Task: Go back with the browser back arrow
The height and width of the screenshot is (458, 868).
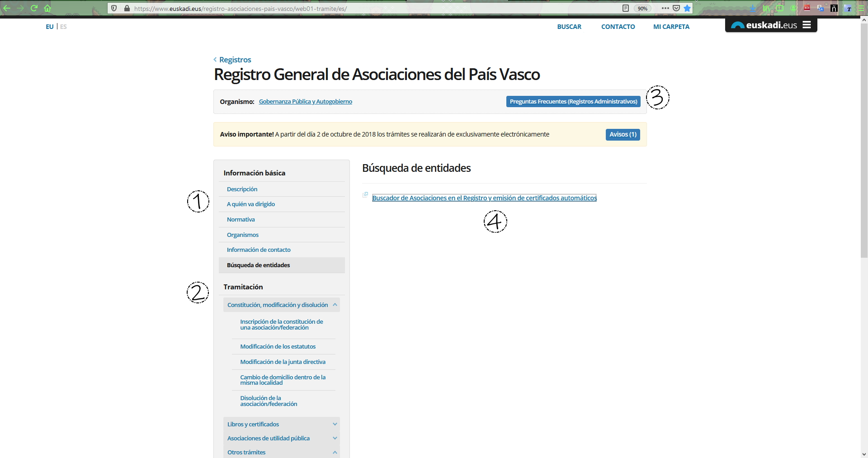Action: tap(7, 8)
